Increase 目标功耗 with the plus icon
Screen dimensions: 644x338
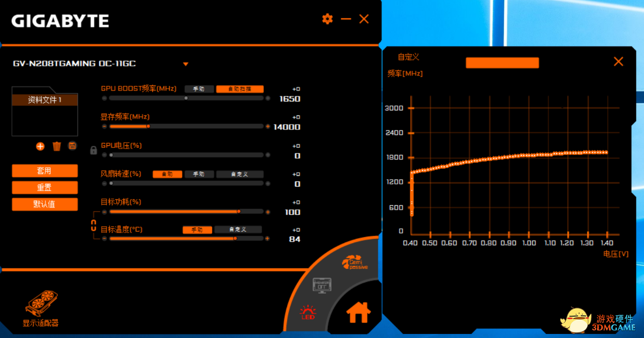268,211
